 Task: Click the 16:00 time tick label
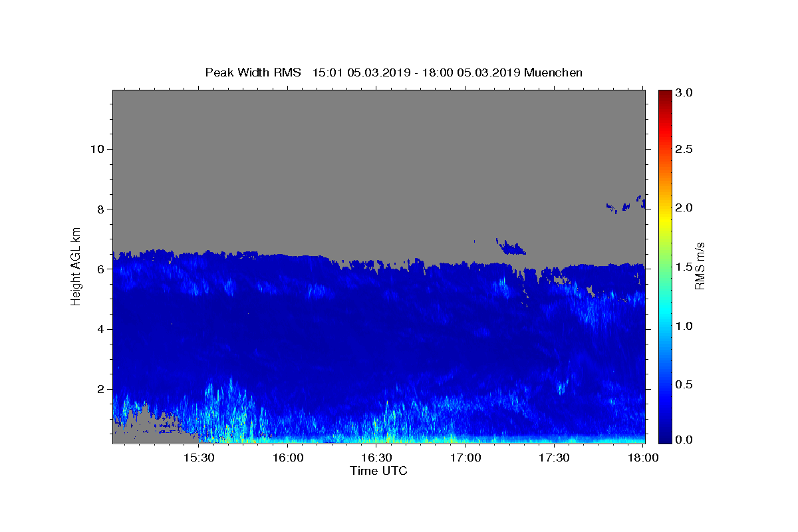(x=287, y=458)
